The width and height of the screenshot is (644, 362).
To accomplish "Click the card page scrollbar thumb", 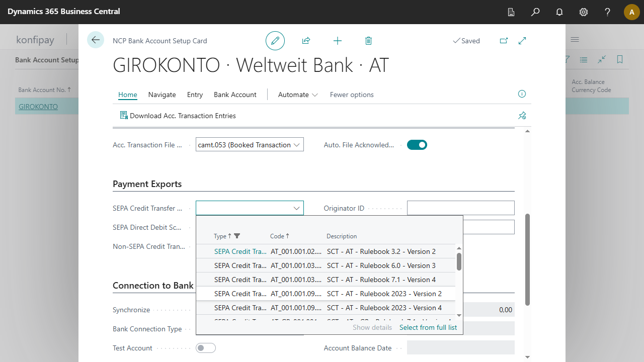I will [527, 259].
